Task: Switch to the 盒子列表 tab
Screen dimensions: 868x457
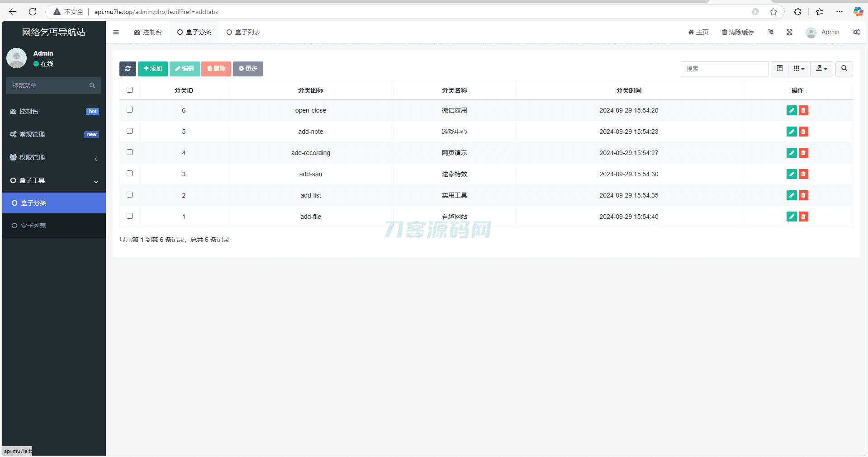Action: [x=243, y=32]
